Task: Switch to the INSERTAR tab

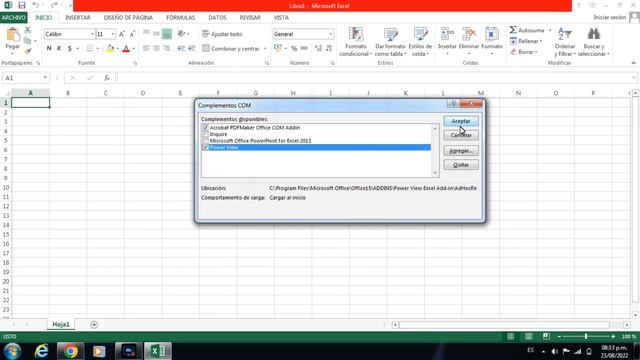Action: [x=78, y=18]
